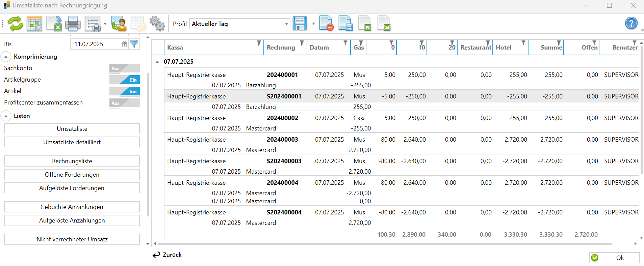Export the list to Excel
This screenshot has height=266, width=644.
point(54,24)
